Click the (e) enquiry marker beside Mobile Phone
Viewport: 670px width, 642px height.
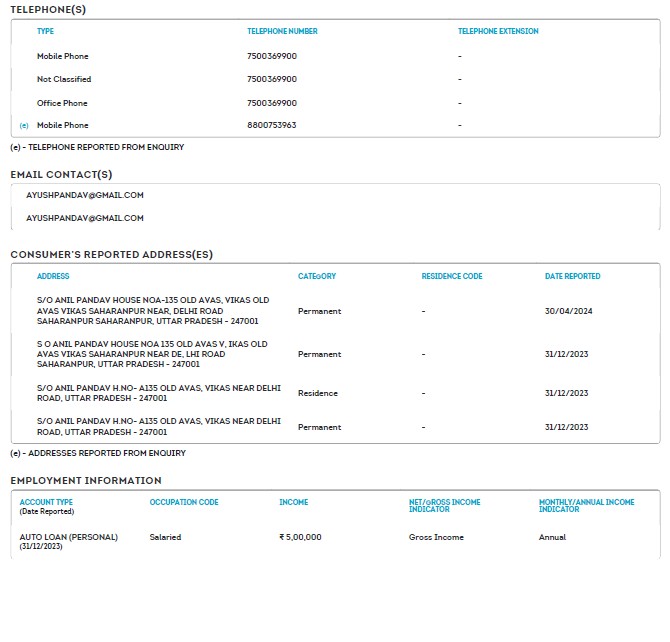[24, 126]
